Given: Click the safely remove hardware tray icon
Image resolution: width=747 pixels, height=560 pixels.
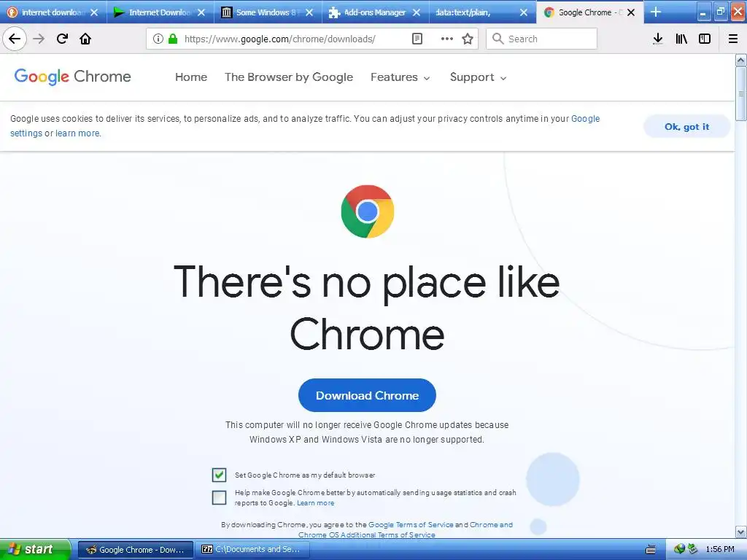Looking at the screenshot, I should 692,550.
